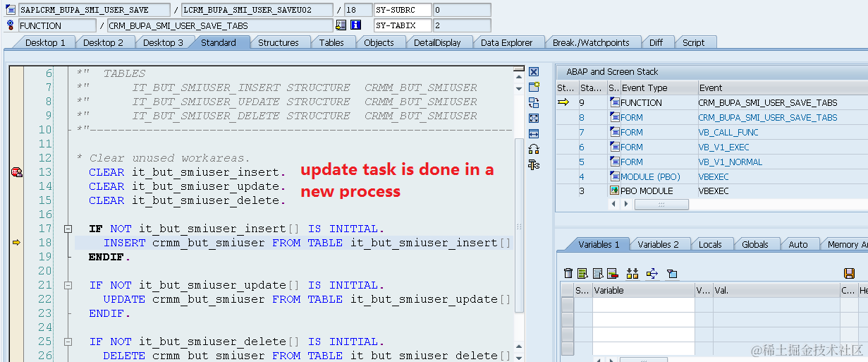The width and height of the screenshot is (868, 362).
Task: Click the green list icon in the Variables toolbar
Action: [x=582, y=273]
